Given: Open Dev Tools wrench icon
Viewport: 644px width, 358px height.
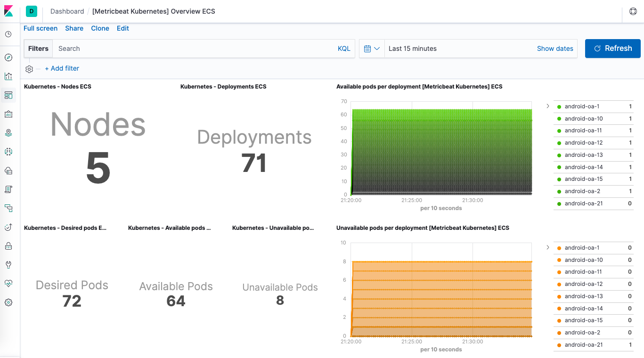Looking at the screenshot, I should click(x=8, y=265).
